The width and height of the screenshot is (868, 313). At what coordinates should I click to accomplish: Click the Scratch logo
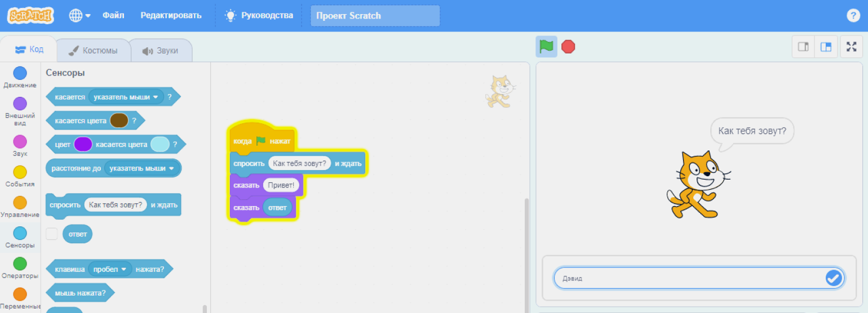[30, 15]
